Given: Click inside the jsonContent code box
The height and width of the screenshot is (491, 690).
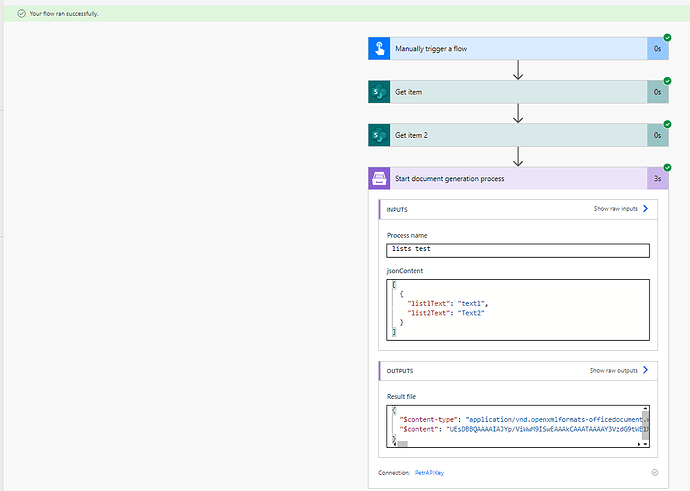Looking at the screenshot, I should [x=517, y=308].
